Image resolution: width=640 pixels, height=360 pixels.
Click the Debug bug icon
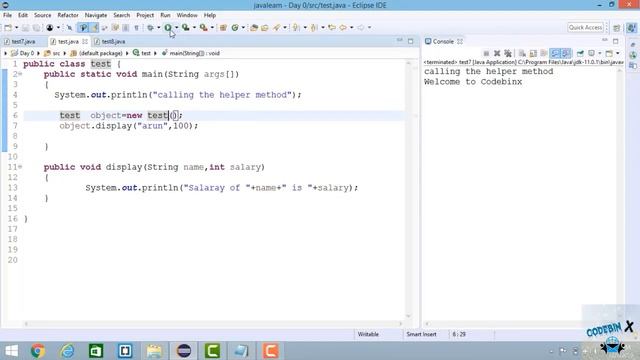[x=150, y=28]
